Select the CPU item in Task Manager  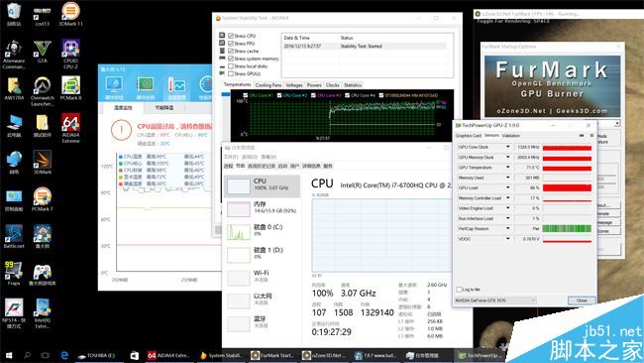click(x=263, y=185)
